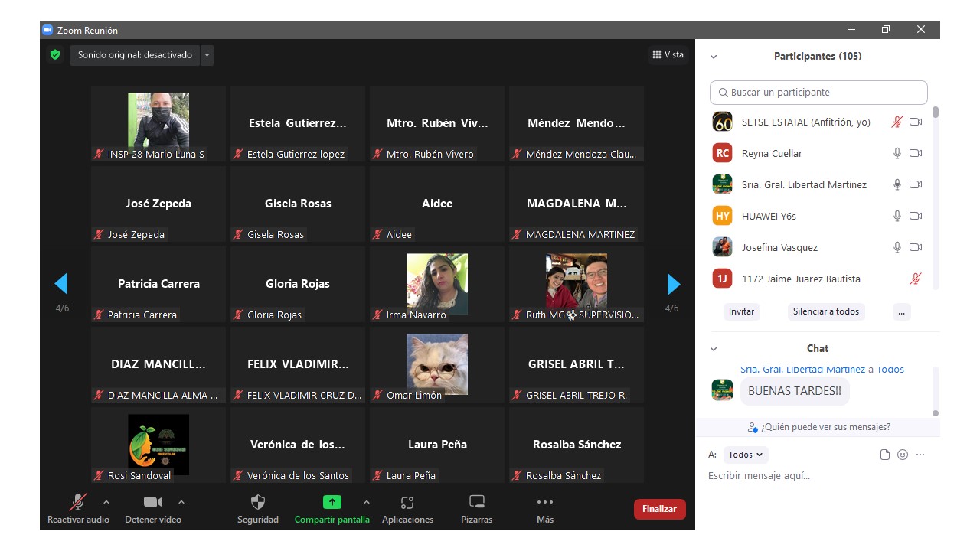Click the RC avatar of Reyna Cuellar
This screenshot has height=551, width=980.
pos(722,153)
